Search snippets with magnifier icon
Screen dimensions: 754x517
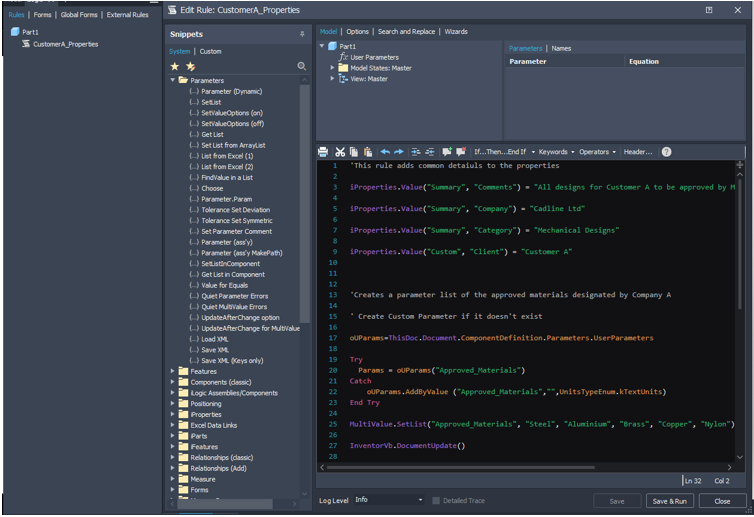(x=302, y=66)
